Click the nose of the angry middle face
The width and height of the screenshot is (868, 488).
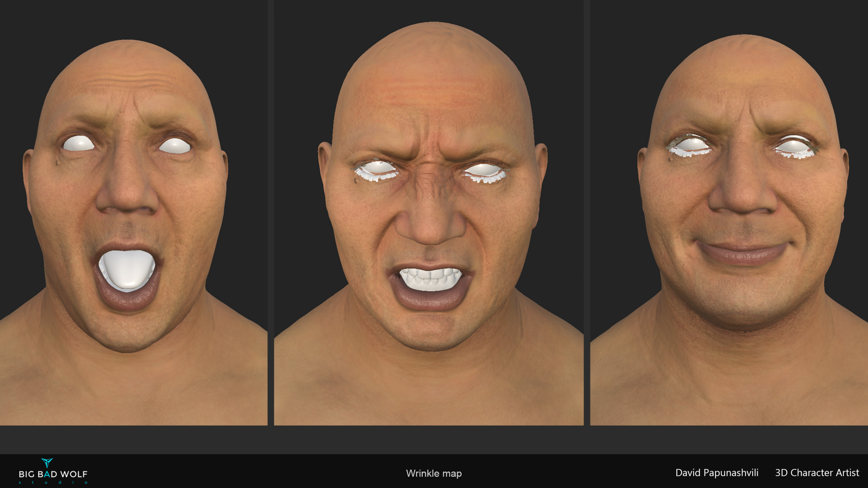[x=430, y=224]
